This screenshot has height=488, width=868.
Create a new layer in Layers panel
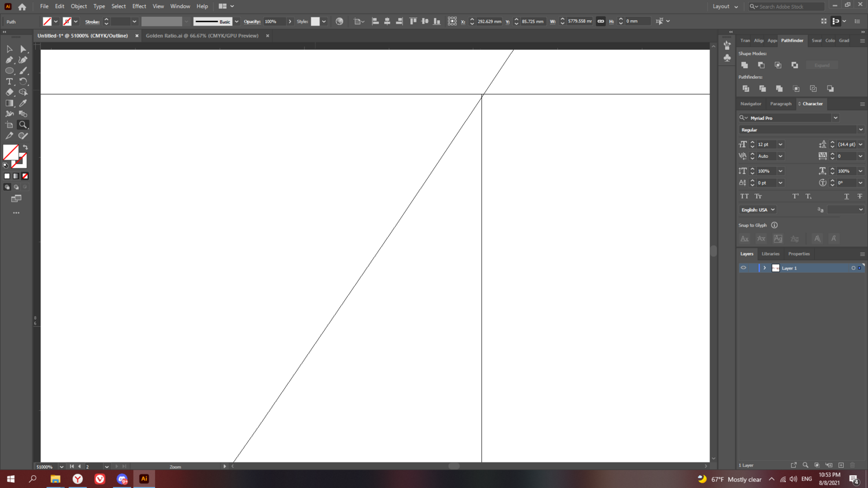click(841, 465)
